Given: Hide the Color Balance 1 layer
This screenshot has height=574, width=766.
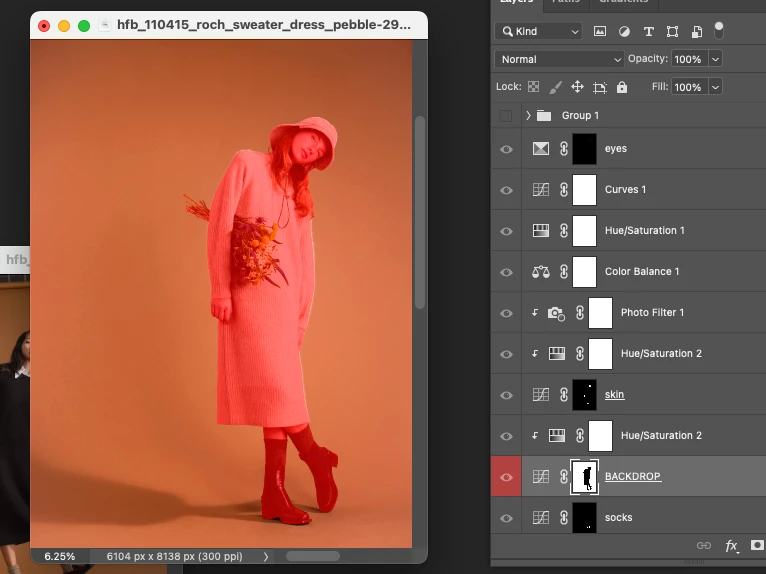Looking at the screenshot, I should point(506,272).
